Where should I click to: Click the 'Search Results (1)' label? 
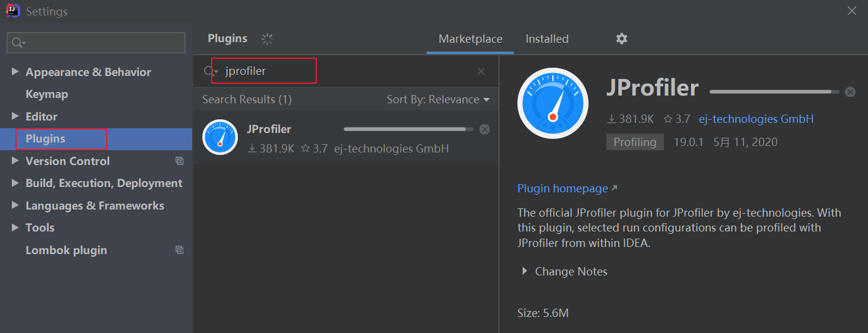247,99
